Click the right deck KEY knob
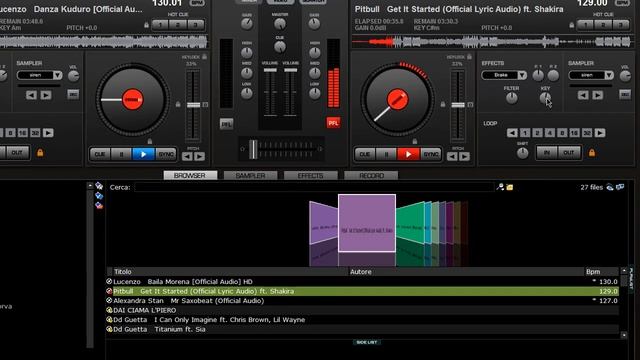This screenshot has height=360, width=640. pos(545,98)
